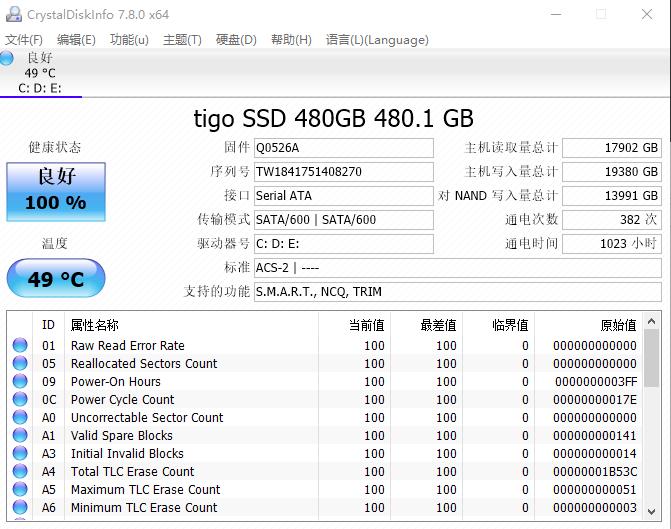Select the Total TLC Erase Count row text
Image resolution: width=671 pixels, height=529 pixels.
click(x=132, y=471)
